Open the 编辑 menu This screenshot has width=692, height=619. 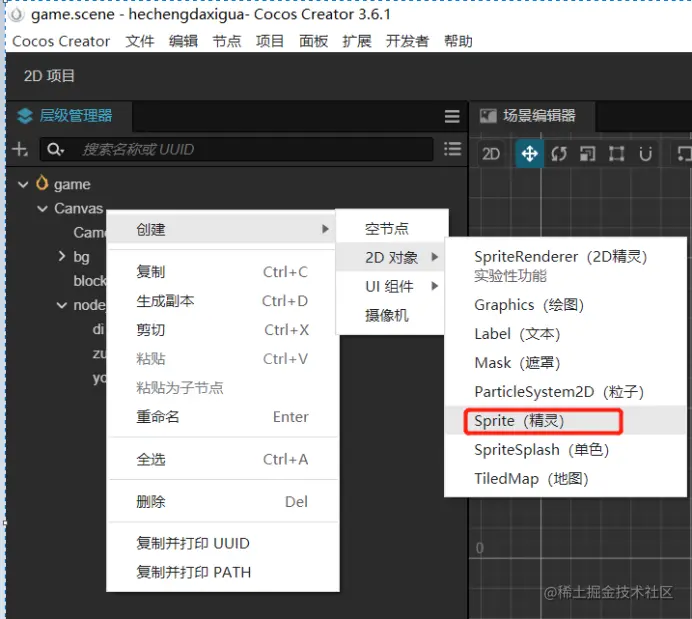point(183,41)
